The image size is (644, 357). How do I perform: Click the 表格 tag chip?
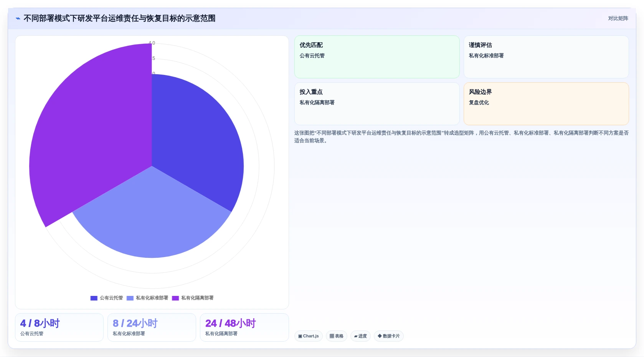tap(337, 336)
